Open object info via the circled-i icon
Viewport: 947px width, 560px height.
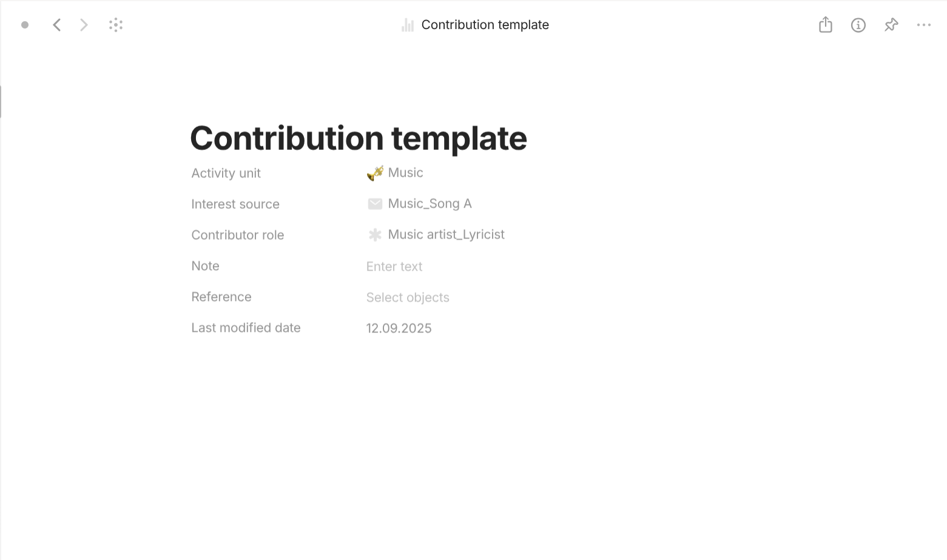pyautogui.click(x=858, y=25)
